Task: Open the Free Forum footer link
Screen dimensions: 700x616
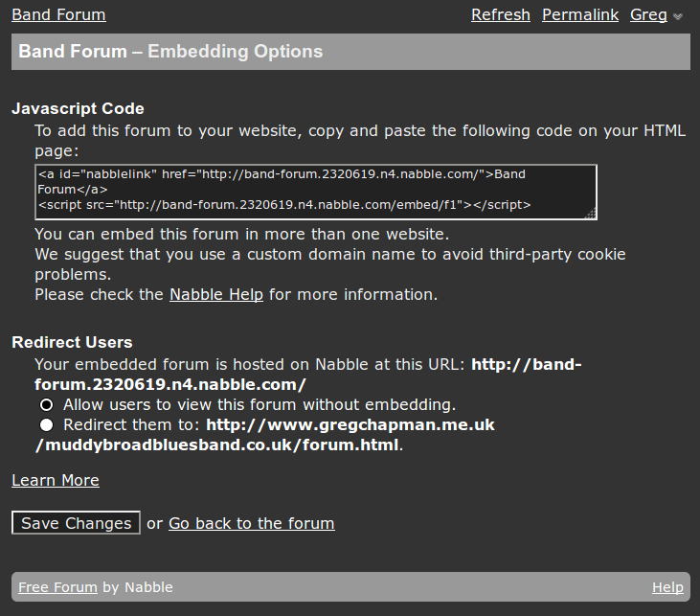Action: tap(57, 587)
